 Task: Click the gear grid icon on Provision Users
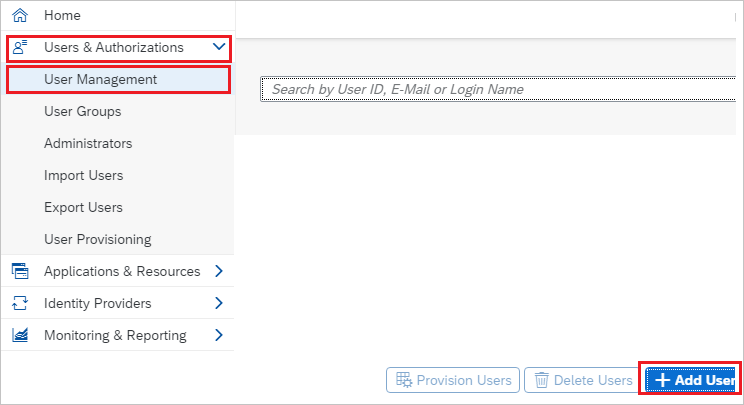click(x=404, y=380)
